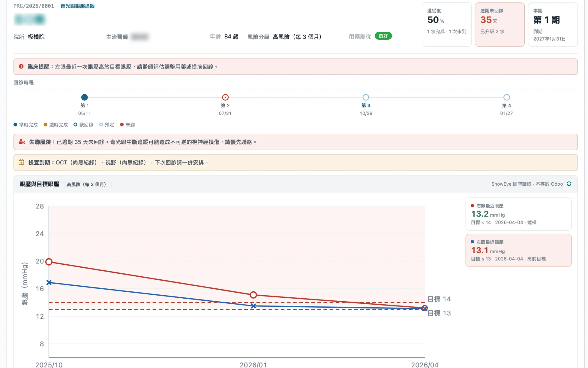Screen dimensions: 588x368
Task: Click the 良好 medication adherence badge
Action: click(x=383, y=36)
